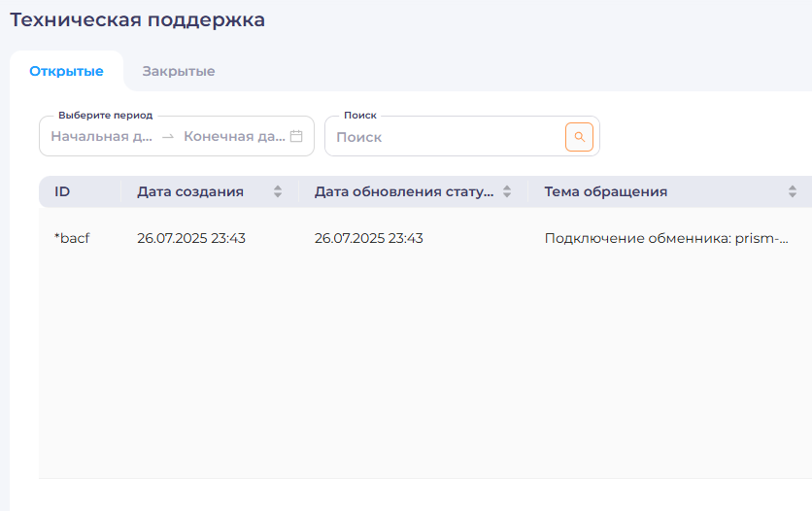Image resolution: width=812 pixels, height=511 pixels.
Task: Open the ticket with ID *bacf
Action: pos(72,238)
